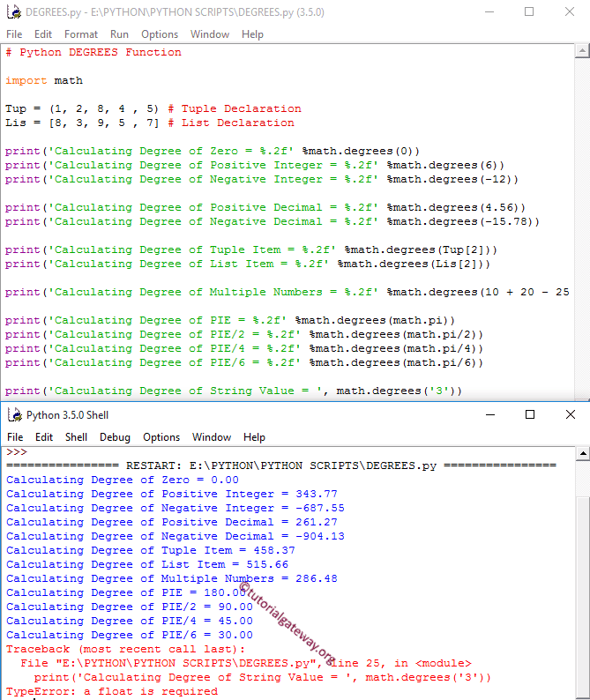Open Help menu in DEGREES.py editor window
This screenshot has height=700, width=590.
point(252,34)
